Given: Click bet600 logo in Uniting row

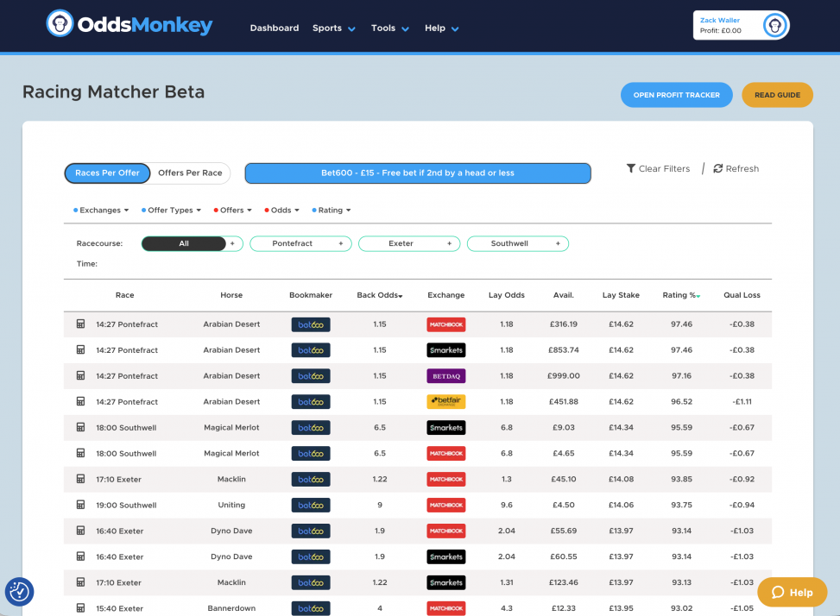Looking at the screenshot, I should point(311,506).
